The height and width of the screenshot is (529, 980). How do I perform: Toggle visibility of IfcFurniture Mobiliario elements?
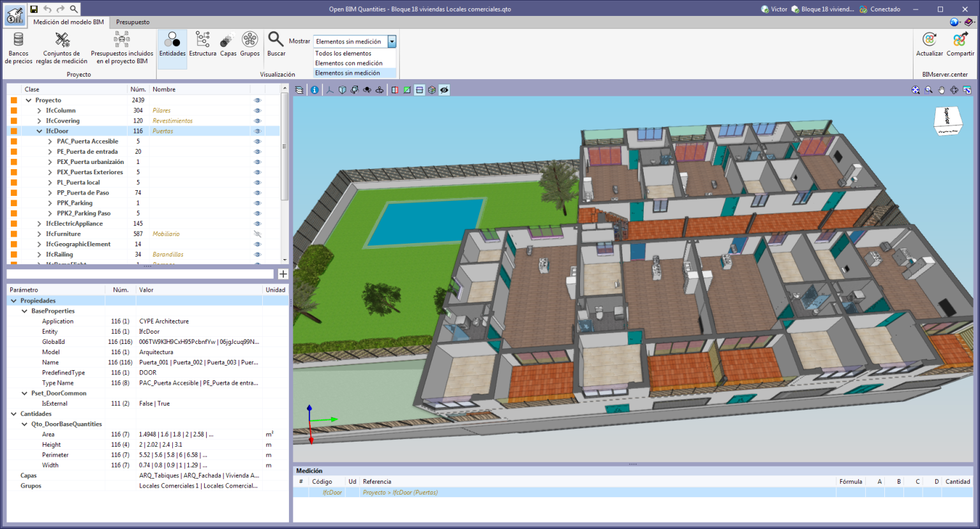(x=257, y=234)
